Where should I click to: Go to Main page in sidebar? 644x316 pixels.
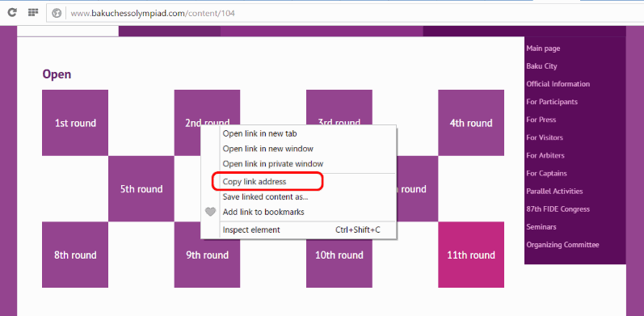543,48
